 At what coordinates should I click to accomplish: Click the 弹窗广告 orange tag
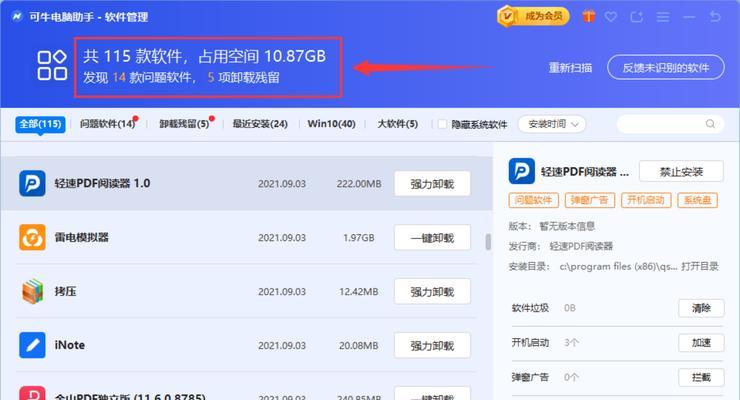pos(589,200)
